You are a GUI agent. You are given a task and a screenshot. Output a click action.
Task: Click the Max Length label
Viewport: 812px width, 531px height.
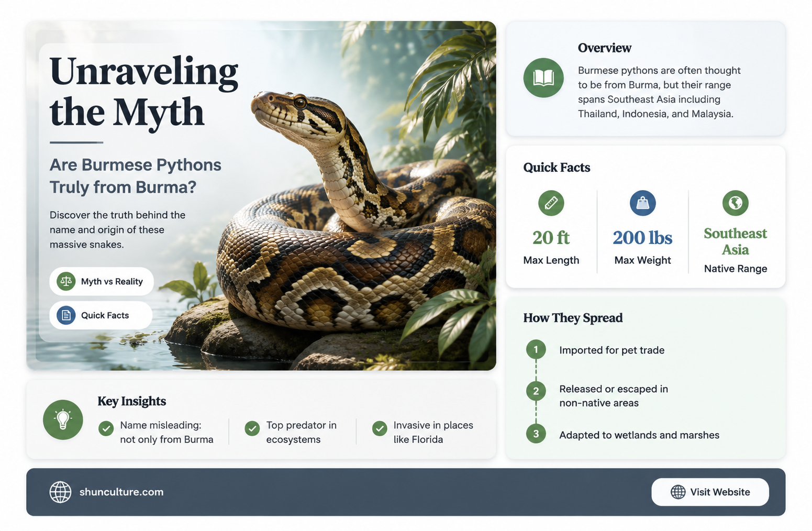click(551, 260)
